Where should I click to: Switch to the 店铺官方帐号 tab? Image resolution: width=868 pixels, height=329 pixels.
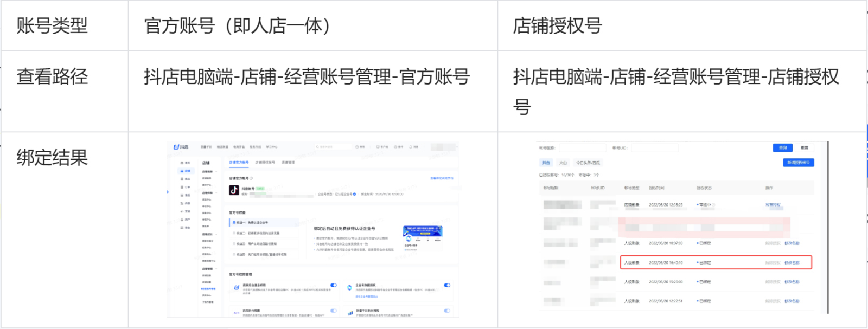(239, 162)
